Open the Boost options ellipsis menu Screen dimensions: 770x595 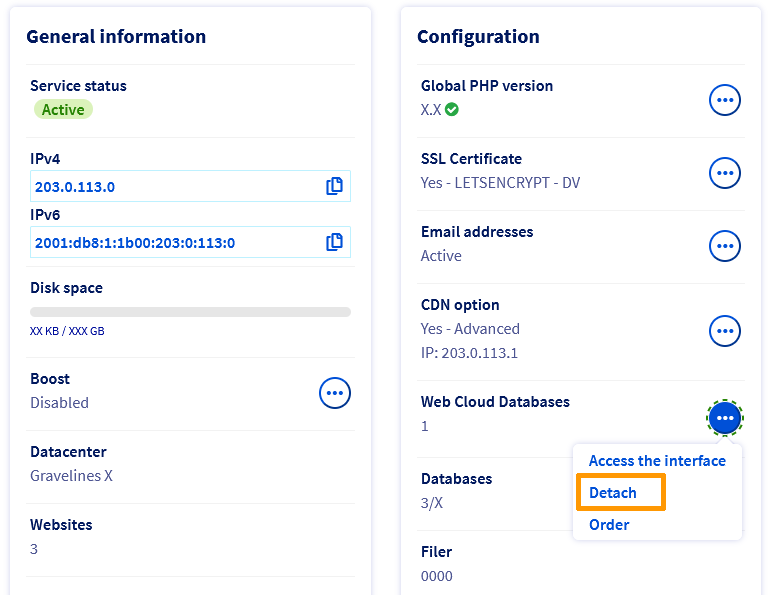click(335, 393)
